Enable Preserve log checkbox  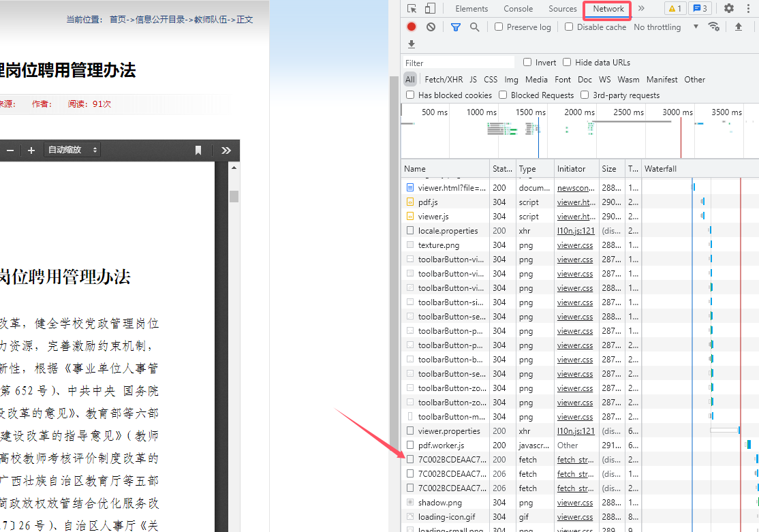tap(499, 27)
